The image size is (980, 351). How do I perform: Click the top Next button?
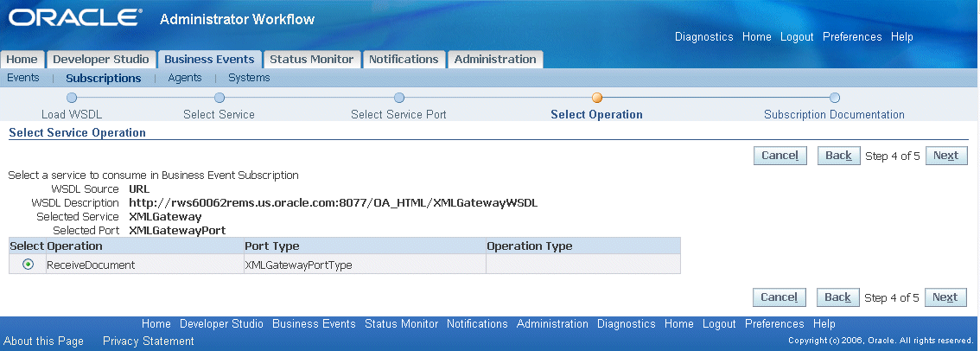[x=946, y=156]
